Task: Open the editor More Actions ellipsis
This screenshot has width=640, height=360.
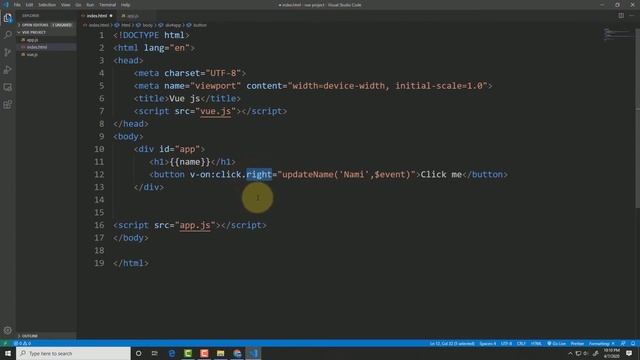Action: pos(632,16)
